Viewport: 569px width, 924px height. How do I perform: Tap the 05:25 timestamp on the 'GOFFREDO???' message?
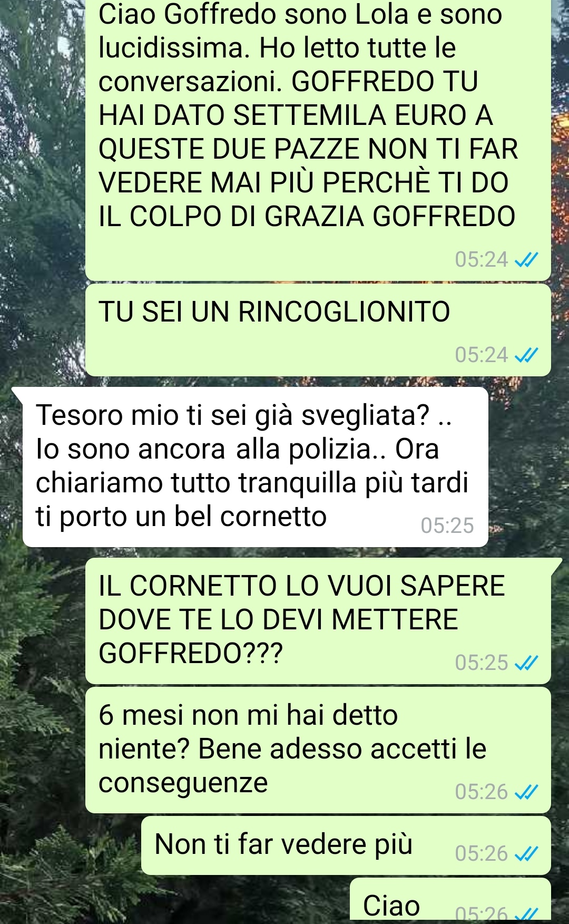(x=482, y=663)
